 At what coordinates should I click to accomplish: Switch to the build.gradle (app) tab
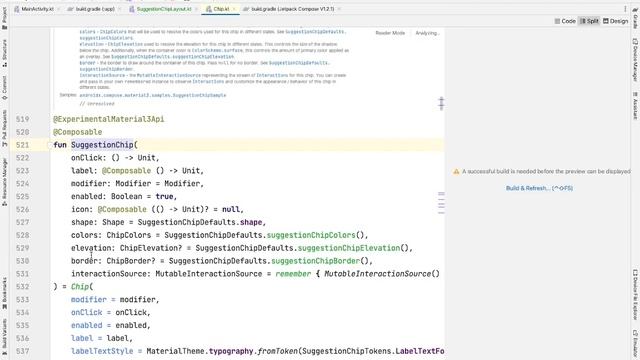[x=94, y=9]
